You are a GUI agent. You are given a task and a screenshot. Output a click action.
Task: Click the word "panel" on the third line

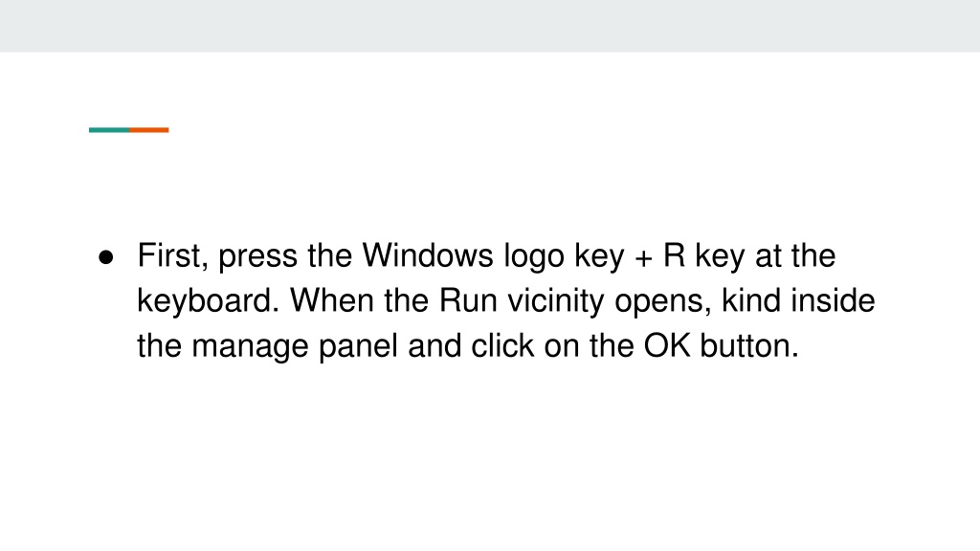[358, 347]
